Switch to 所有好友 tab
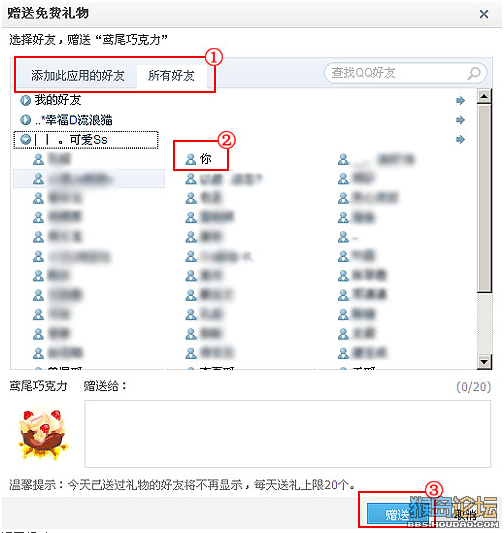This screenshot has height=533, width=504. 171,75
